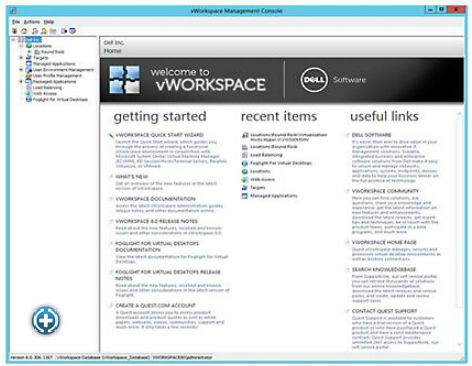Click the page-with-arrow toolbar icon
472x366 pixels.
64,31
